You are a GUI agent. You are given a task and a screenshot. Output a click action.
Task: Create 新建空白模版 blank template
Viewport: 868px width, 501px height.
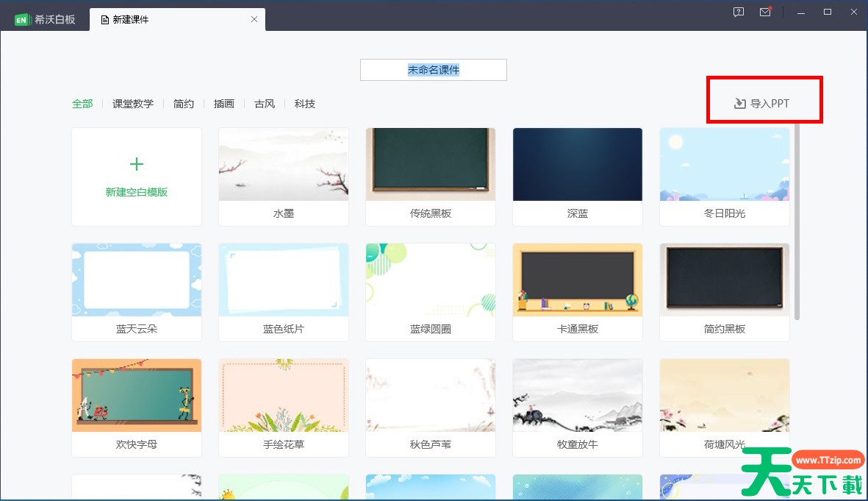[x=137, y=177]
